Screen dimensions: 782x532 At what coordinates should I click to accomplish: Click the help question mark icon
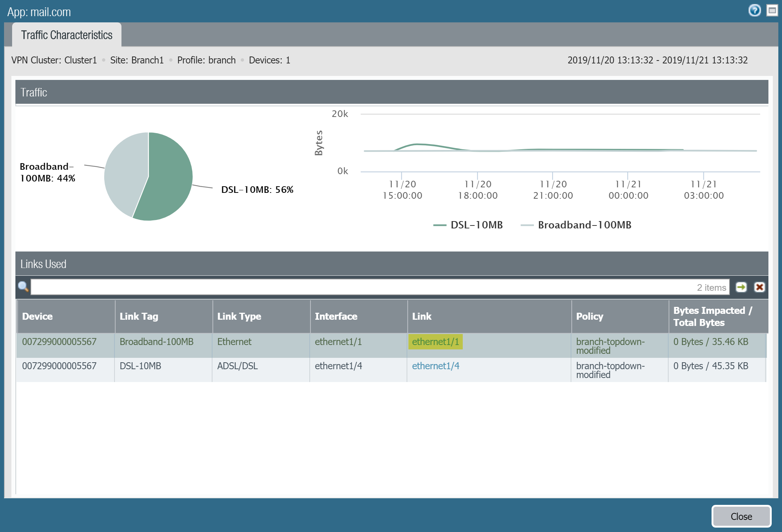754,10
